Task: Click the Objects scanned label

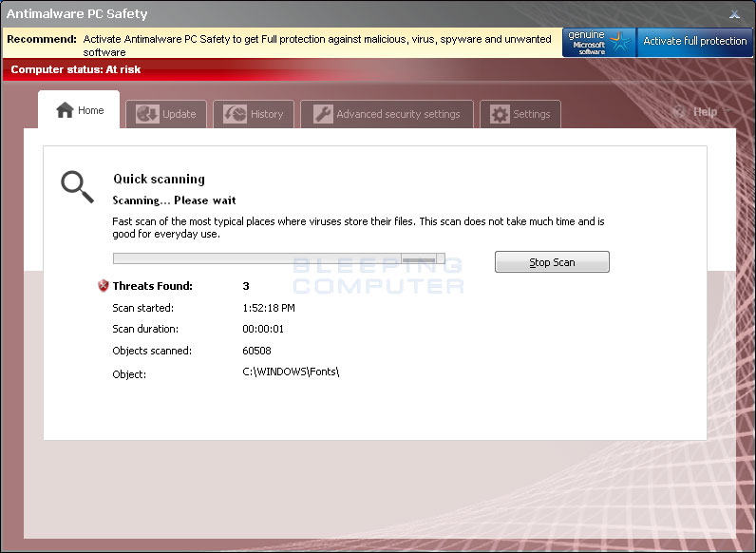Action: [x=152, y=351]
